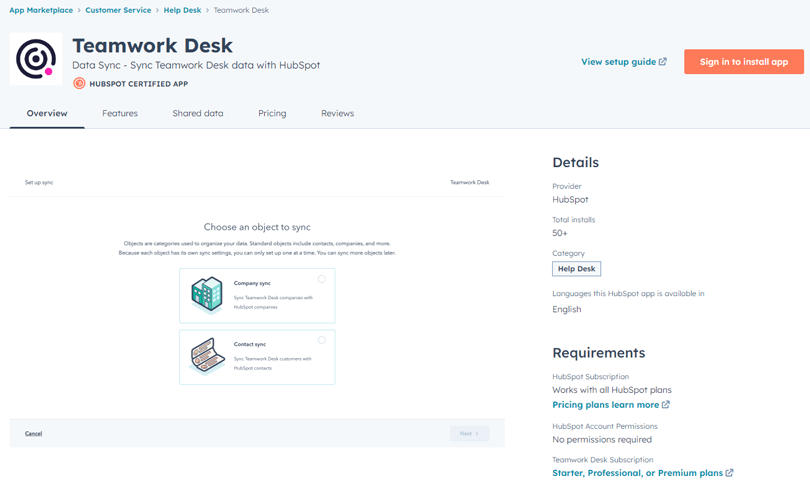Click the 'Choose an object to sync' heading

(257, 227)
